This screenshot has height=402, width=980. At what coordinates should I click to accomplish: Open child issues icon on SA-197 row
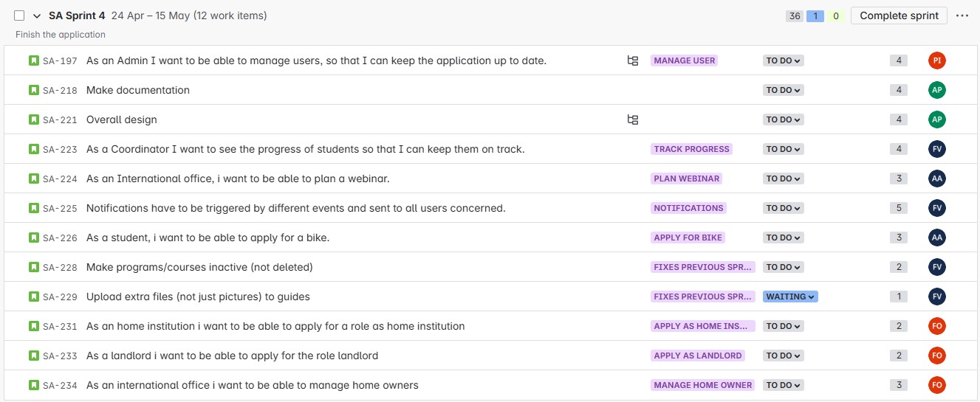click(x=632, y=60)
